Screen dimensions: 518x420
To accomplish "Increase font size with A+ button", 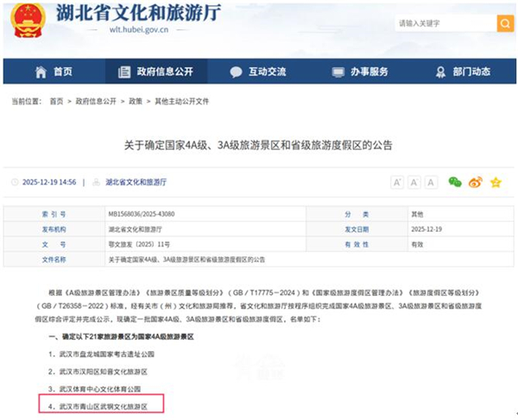I will click(398, 182).
